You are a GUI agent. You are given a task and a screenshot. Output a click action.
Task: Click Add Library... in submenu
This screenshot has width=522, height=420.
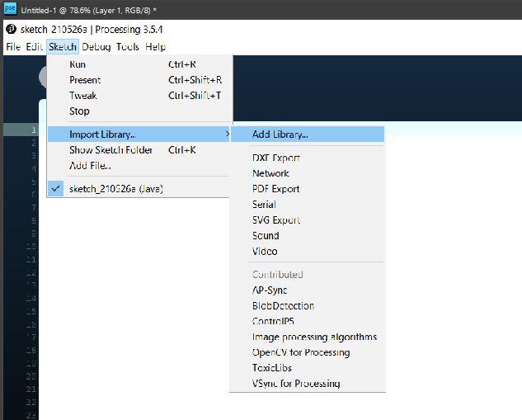(308, 134)
